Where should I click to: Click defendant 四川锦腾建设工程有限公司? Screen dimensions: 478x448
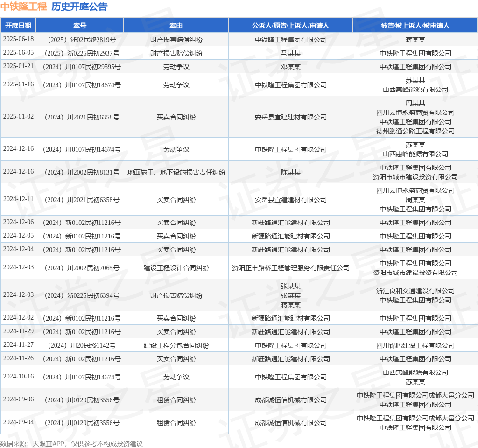(415, 345)
